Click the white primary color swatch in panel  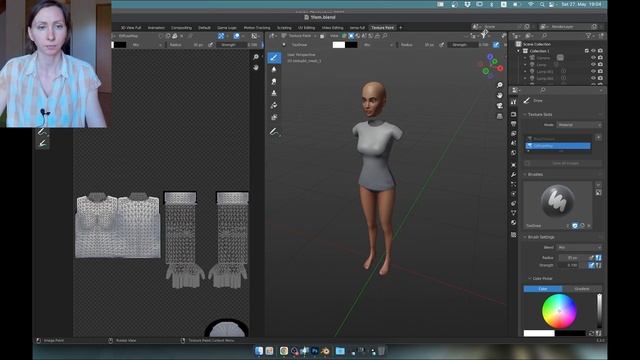(x=539, y=333)
